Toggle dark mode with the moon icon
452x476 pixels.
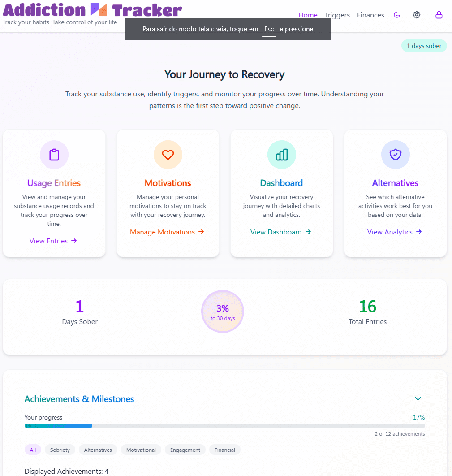397,15
